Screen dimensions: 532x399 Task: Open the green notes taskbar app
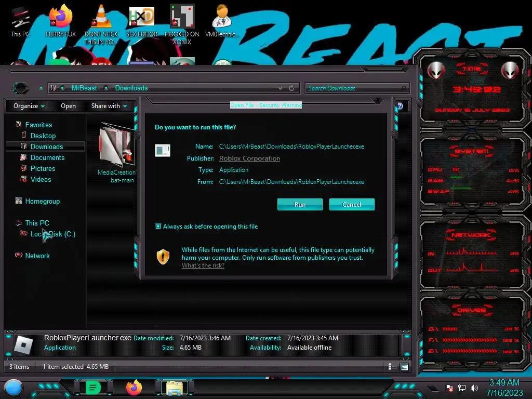93,388
